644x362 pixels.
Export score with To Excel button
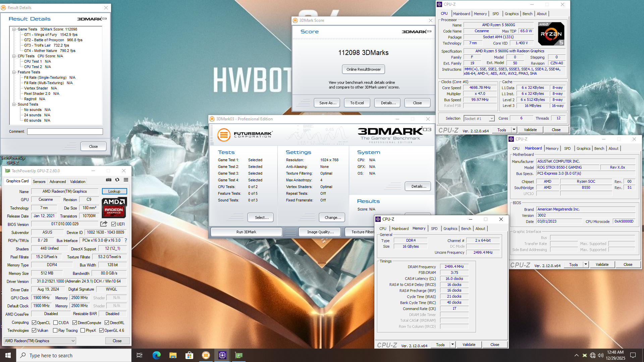point(357,103)
